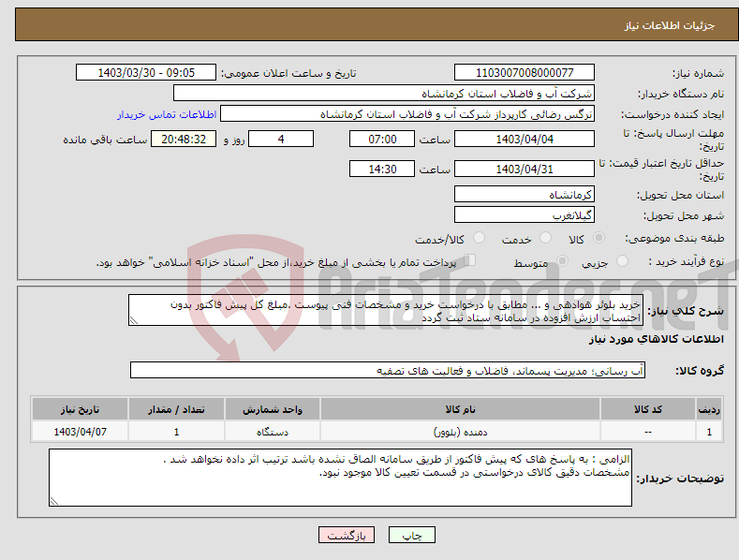Click the نام کالا column header
The height and width of the screenshot is (560, 739).
460,409
